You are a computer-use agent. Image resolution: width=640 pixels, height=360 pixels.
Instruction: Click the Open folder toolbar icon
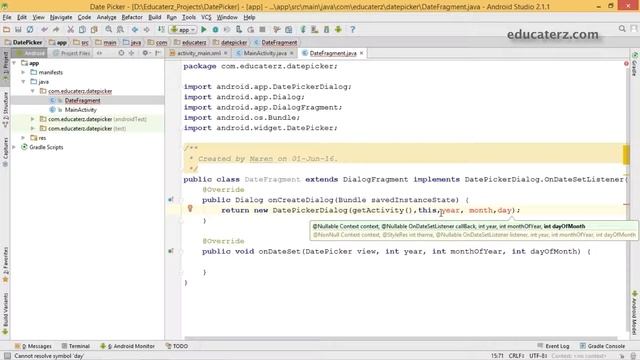coord(6,29)
